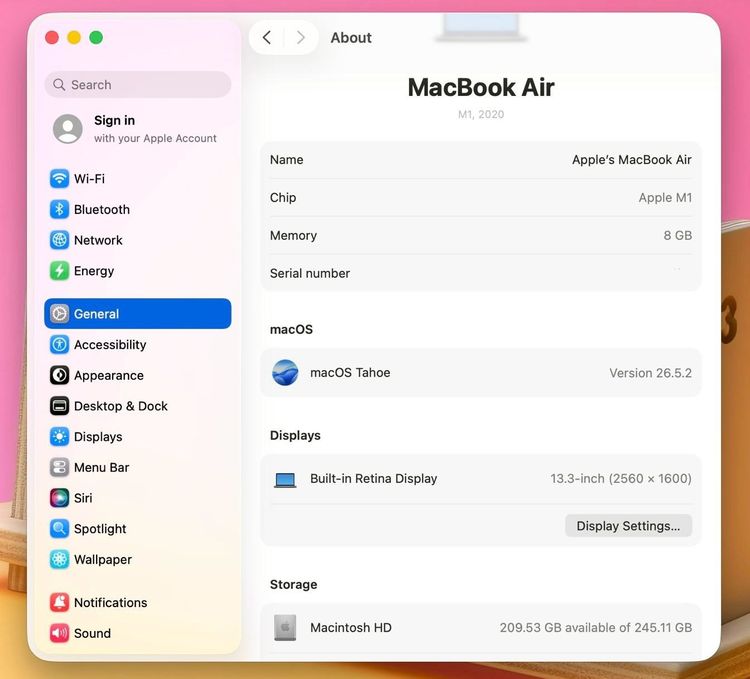Maximize the window with the green button
This screenshot has width=750, height=679.
coord(96,37)
